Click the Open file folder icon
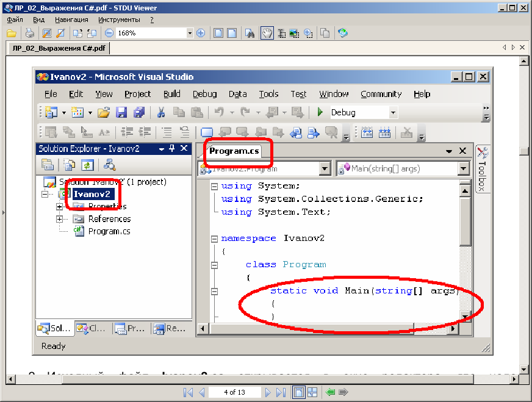Screen dimensions: 532x402 pos(12,33)
